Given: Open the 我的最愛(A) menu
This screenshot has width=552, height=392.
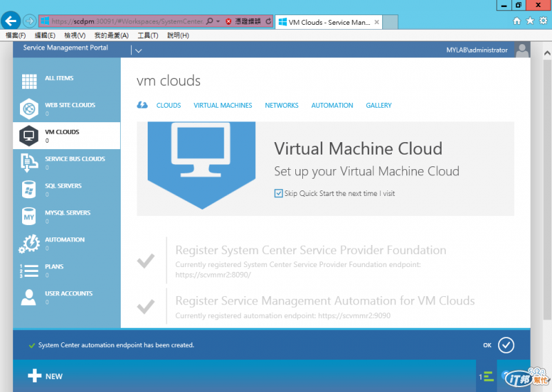Looking at the screenshot, I should pyautogui.click(x=111, y=36).
